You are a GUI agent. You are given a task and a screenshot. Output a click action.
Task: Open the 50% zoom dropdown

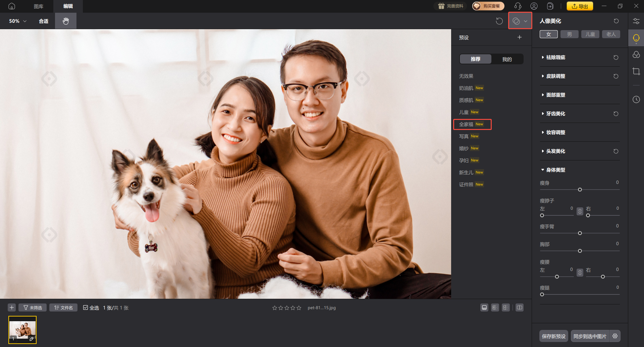tap(18, 21)
